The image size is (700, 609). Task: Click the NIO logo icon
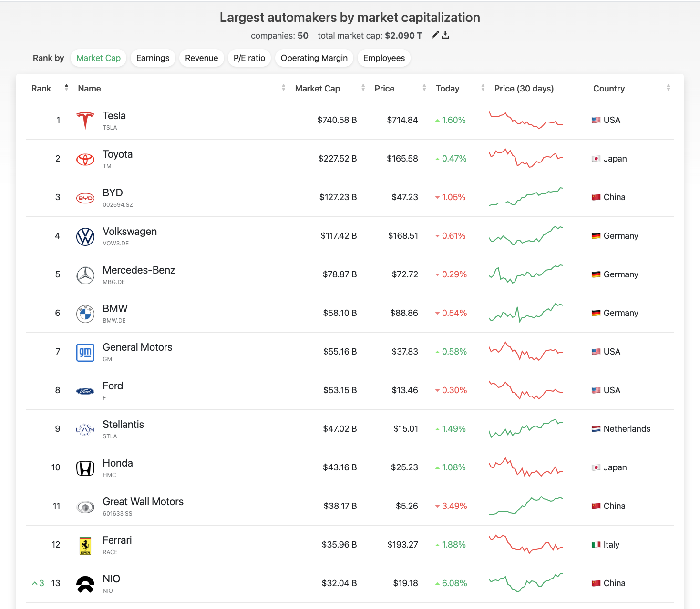[85, 584]
